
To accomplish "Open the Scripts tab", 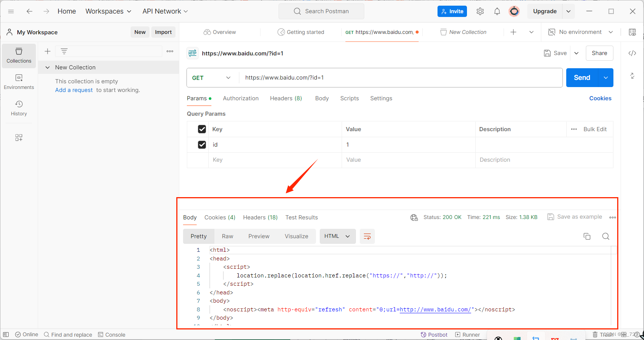I will (x=350, y=98).
